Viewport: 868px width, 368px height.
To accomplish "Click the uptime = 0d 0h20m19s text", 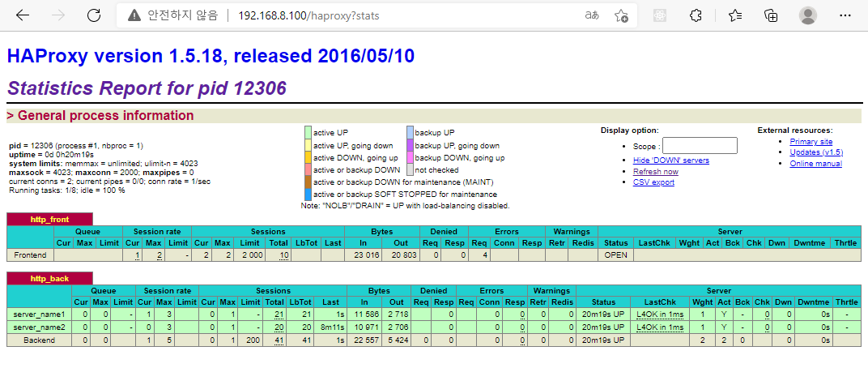I will click(52, 155).
